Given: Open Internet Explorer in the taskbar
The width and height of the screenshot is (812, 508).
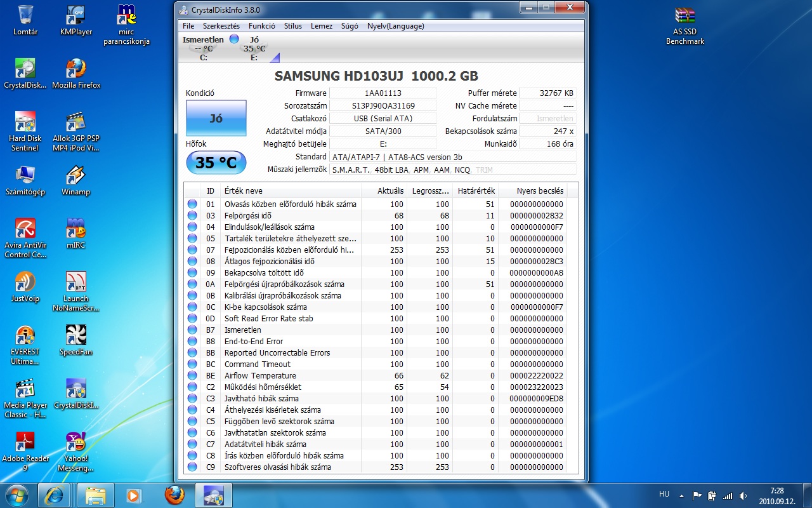Looking at the screenshot, I should [53, 495].
